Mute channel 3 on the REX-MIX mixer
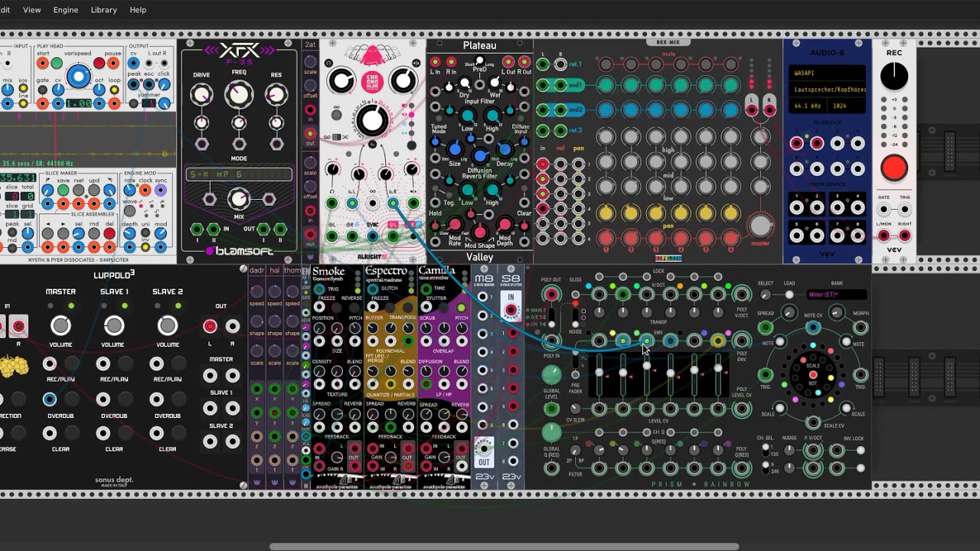The width and height of the screenshot is (980, 551). (x=655, y=64)
